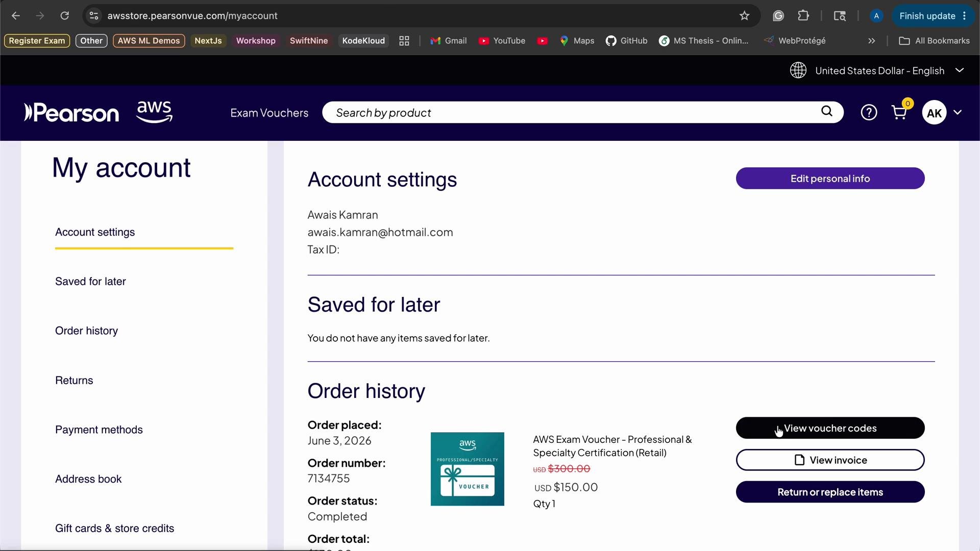
Task: Expand the account menu chevron beside AK
Action: [958, 113]
